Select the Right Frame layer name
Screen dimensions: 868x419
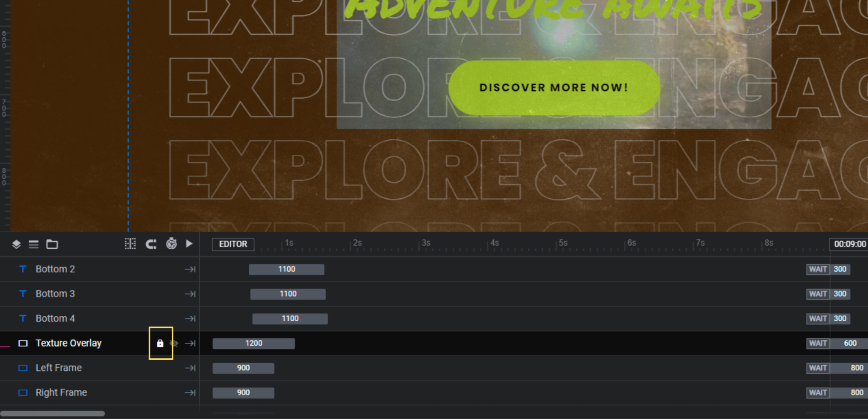pyautogui.click(x=61, y=392)
